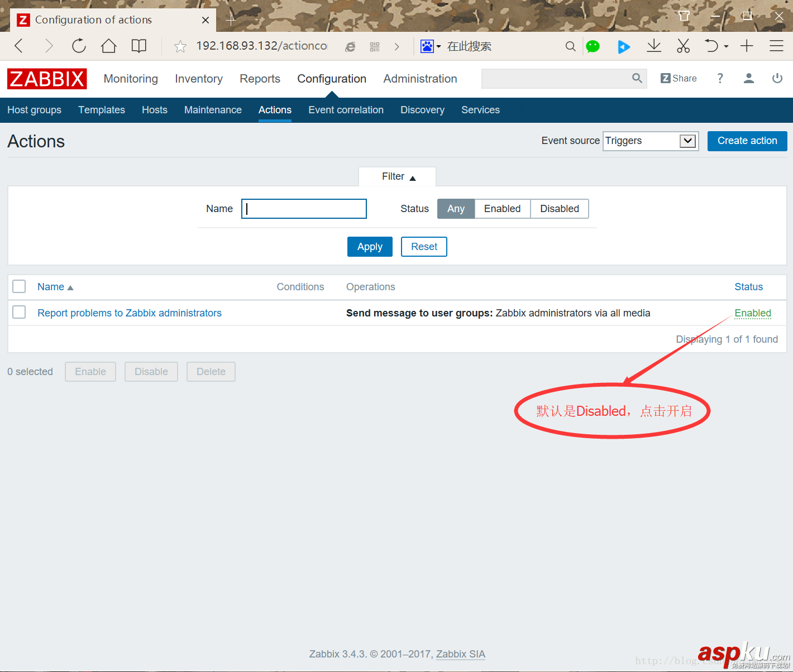Click the Create action button
The image size is (793, 672).
747,141
